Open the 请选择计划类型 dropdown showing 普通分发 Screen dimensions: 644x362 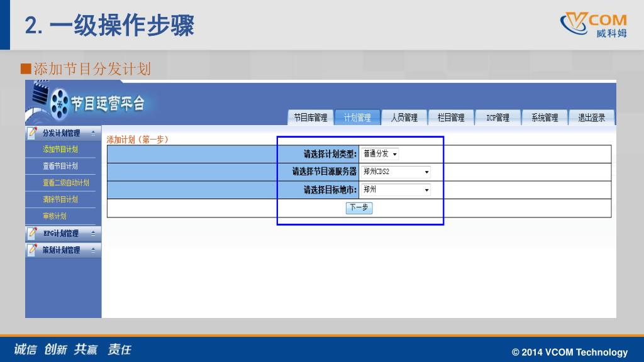click(x=380, y=154)
